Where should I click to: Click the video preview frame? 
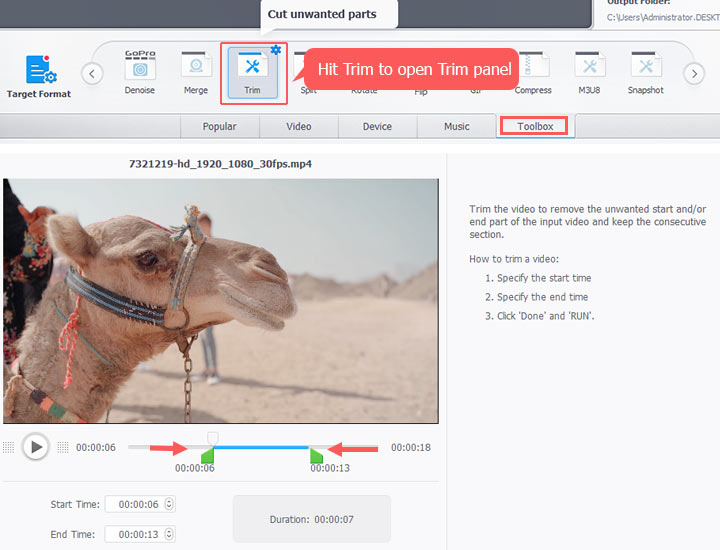221,301
